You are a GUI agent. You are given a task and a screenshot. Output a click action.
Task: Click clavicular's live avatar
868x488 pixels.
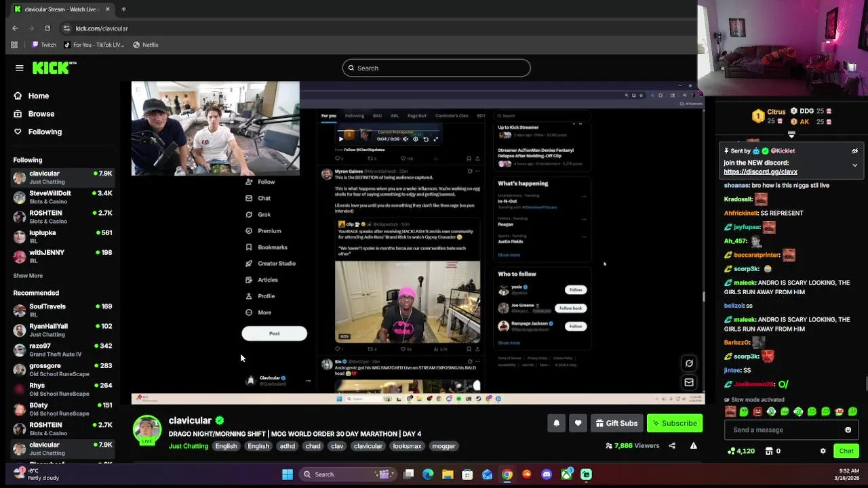coord(147,430)
